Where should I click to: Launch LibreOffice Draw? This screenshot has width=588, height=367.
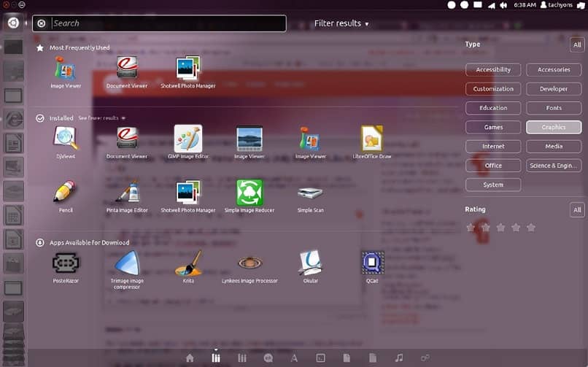[371, 142]
